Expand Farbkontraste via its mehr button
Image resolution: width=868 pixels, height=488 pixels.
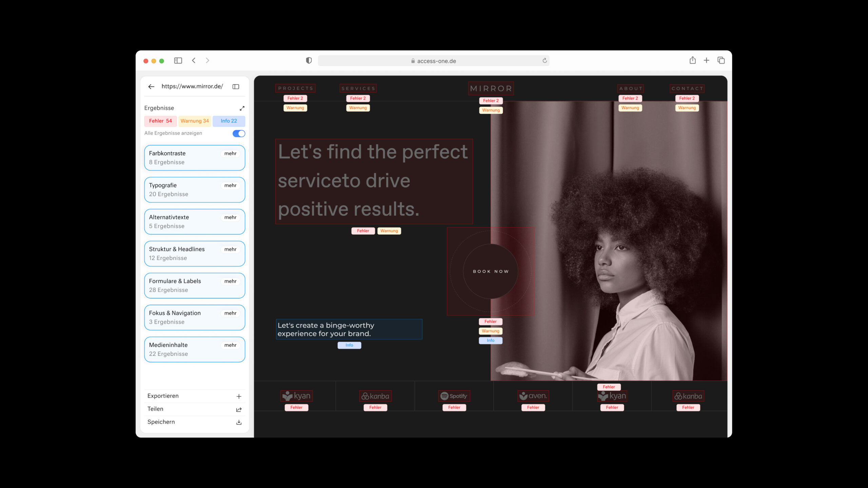(x=230, y=154)
